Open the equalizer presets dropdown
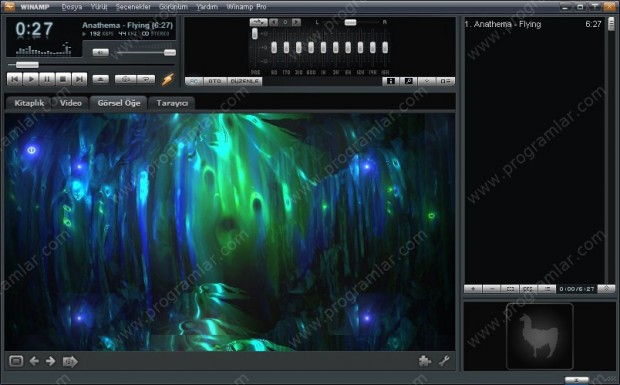 (259, 22)
